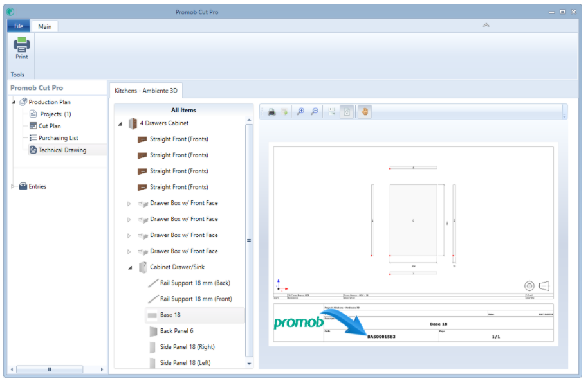Click the items list scroll-up arrow
This screenshot has height=381, width=588.
249,120
